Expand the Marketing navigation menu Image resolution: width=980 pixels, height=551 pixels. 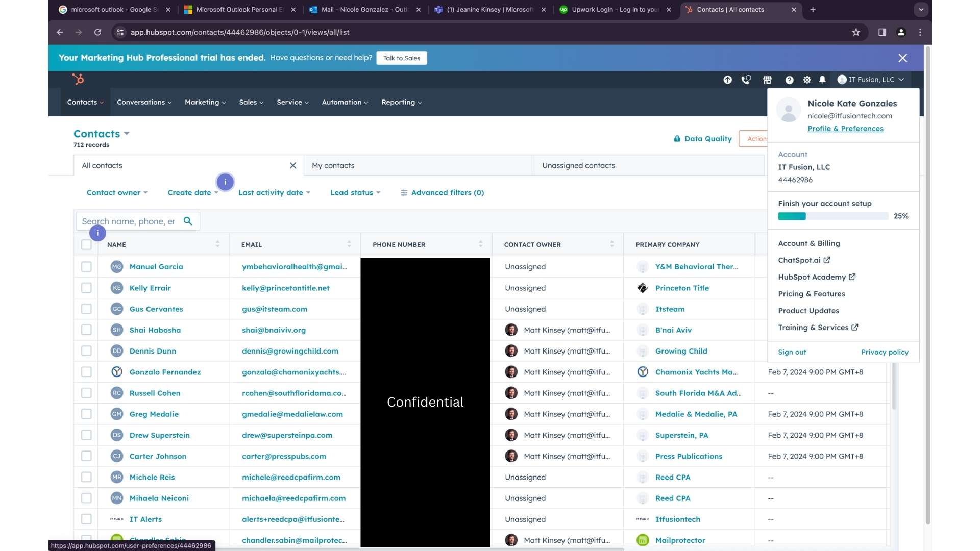point(205,102)
